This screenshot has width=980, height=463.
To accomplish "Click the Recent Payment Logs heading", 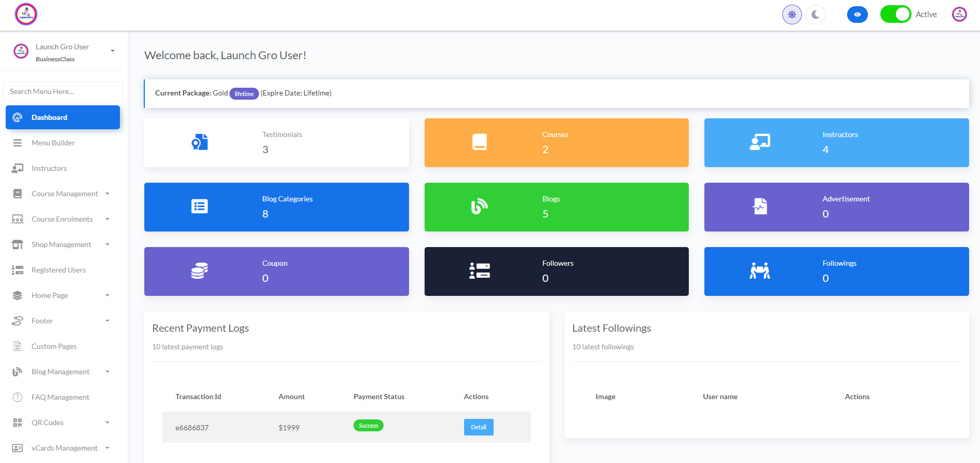I will click(200, 328).
